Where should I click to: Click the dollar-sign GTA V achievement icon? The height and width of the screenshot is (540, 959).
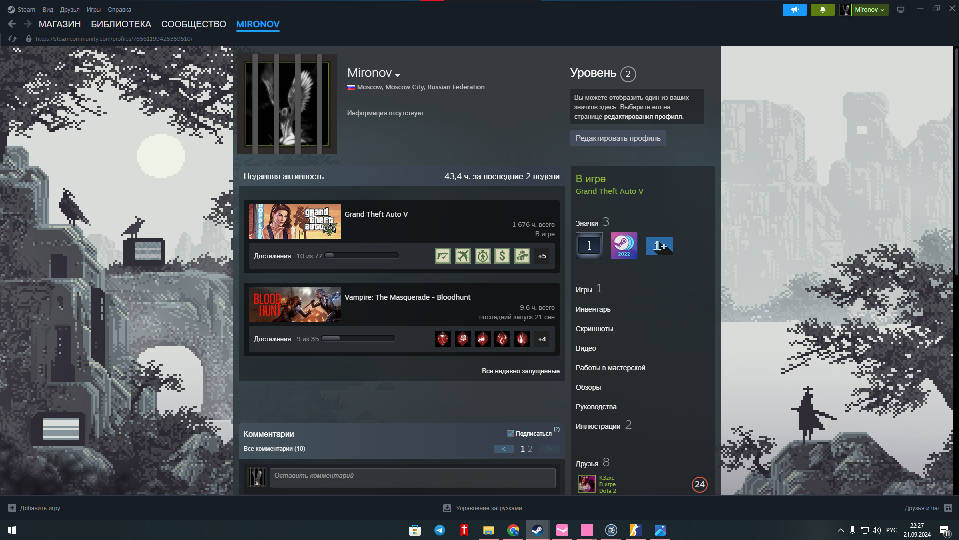(x=502, y=256)
